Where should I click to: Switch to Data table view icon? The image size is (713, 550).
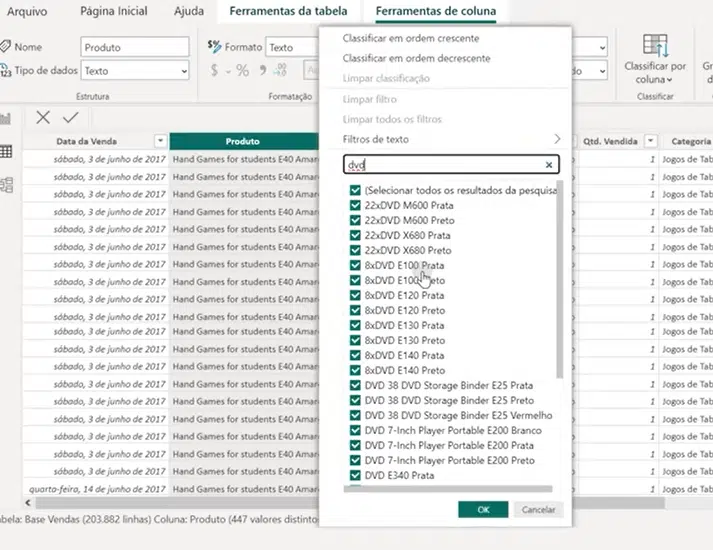pos(6,151)
